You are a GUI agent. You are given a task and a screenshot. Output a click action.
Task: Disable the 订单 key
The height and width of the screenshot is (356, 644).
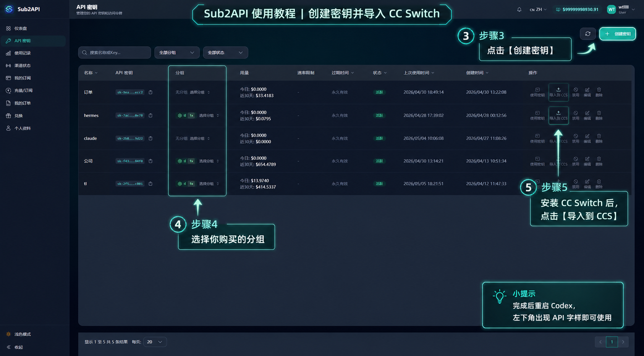tap(576, 92)
